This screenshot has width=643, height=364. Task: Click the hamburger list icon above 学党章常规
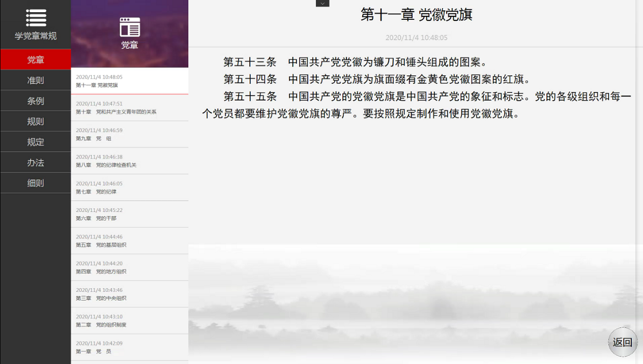(x=36, y=18)
